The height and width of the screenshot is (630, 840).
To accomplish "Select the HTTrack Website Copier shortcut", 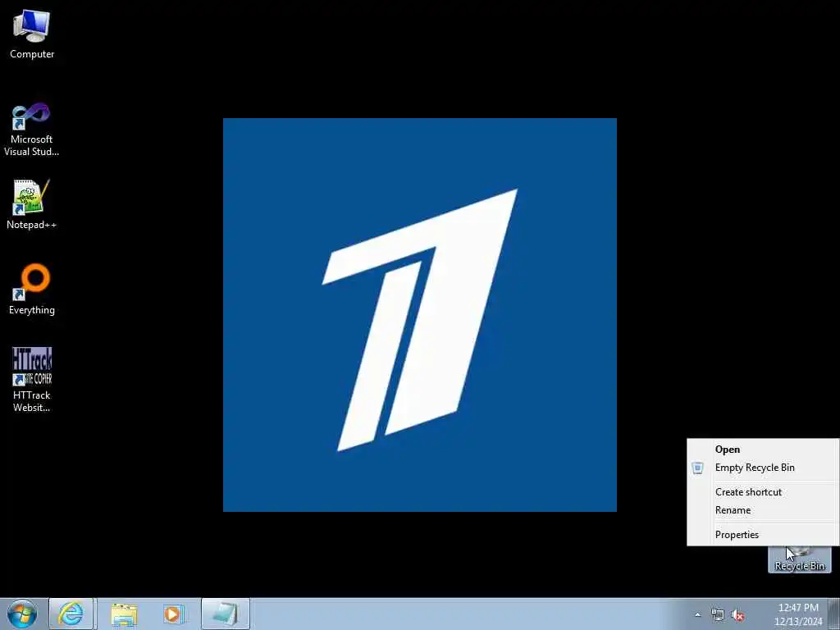I will (32, 379).
